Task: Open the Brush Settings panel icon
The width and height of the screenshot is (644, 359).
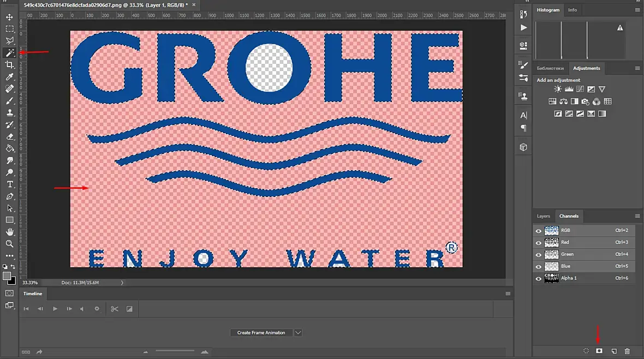Action: [x=523, y=65]
